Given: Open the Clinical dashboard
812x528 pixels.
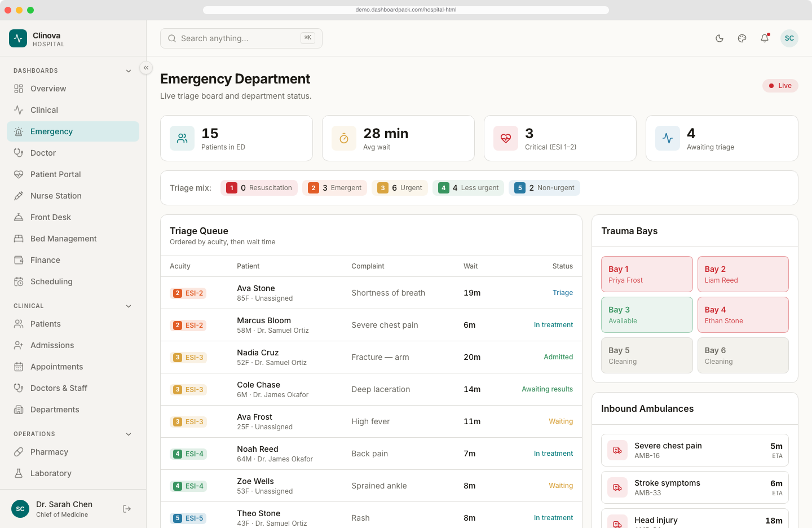Looking at the screenshot, I should 73,110.
